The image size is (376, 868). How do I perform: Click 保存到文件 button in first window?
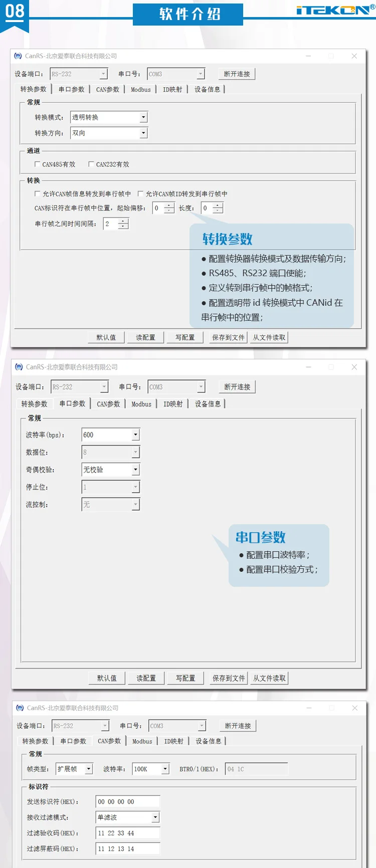point(229,337)
